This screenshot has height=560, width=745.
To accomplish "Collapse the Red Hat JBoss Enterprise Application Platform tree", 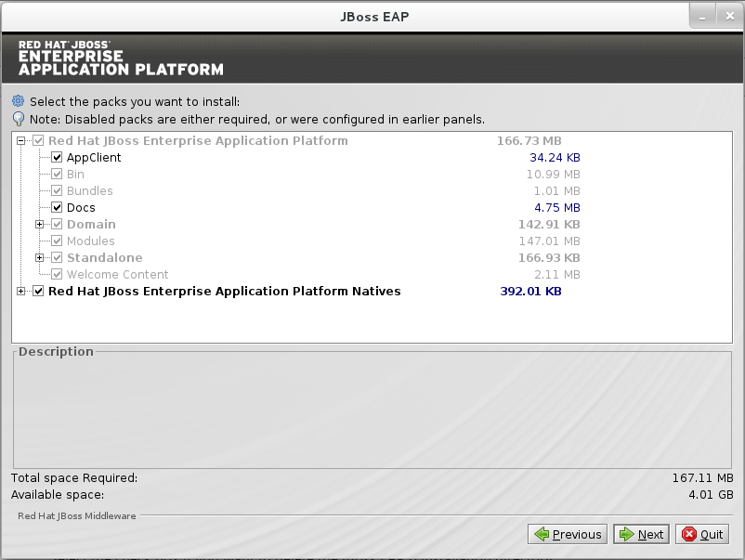I will point(21,141).
